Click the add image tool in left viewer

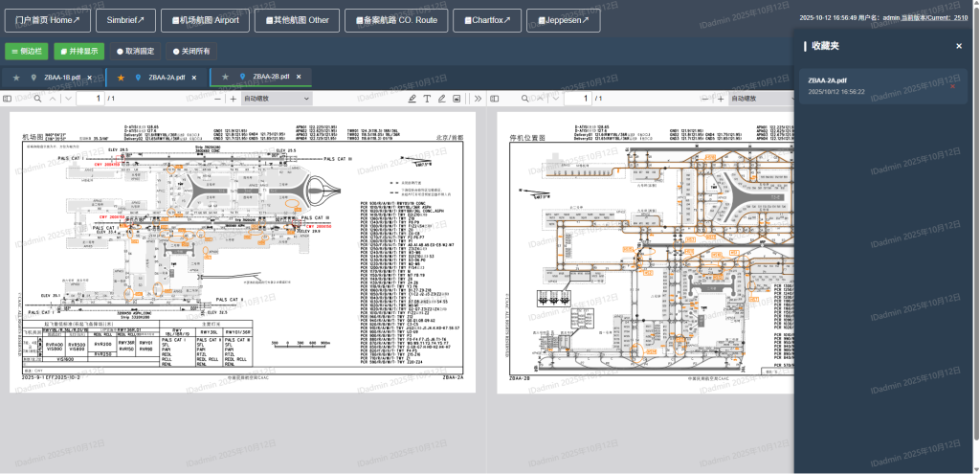click(457, 99)
